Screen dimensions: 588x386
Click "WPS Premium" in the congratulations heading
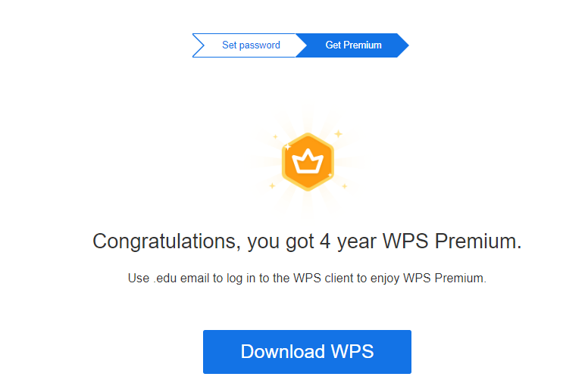point(452,242)
